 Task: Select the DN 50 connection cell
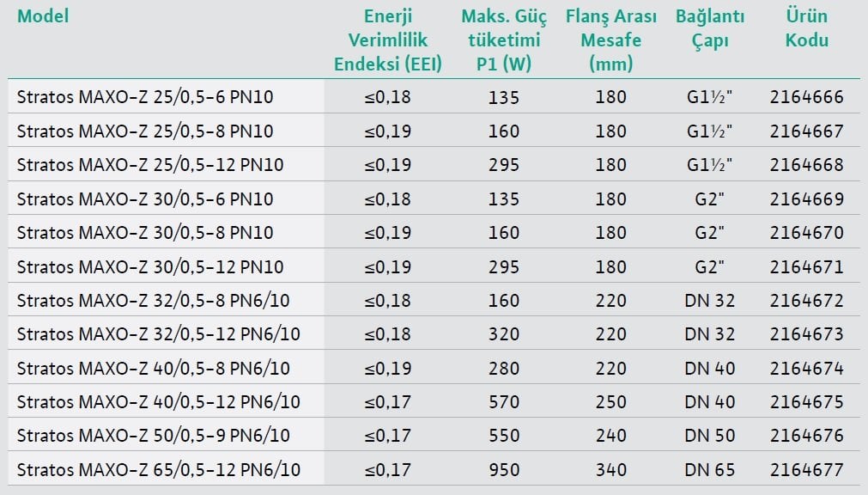tap(710, 436)
